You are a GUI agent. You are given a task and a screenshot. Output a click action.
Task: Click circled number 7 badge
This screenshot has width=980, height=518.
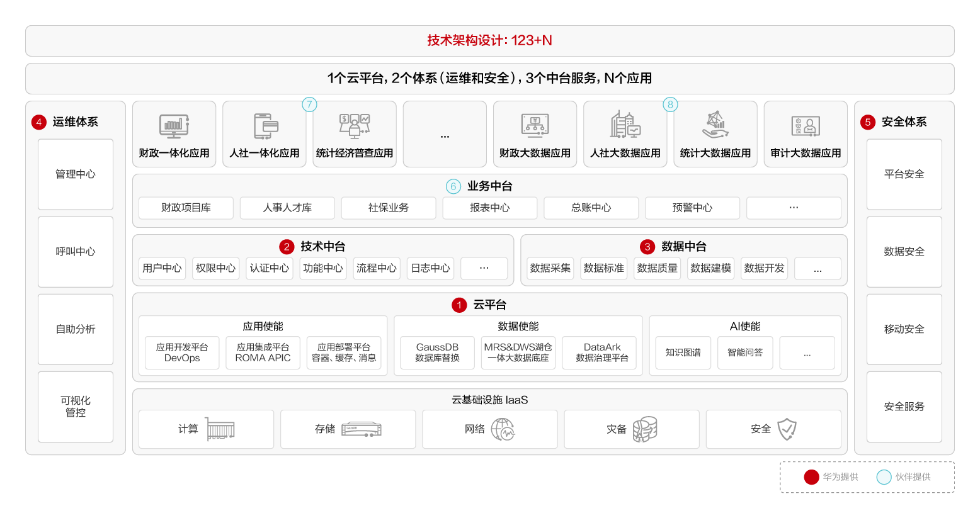tap(309, 104)
